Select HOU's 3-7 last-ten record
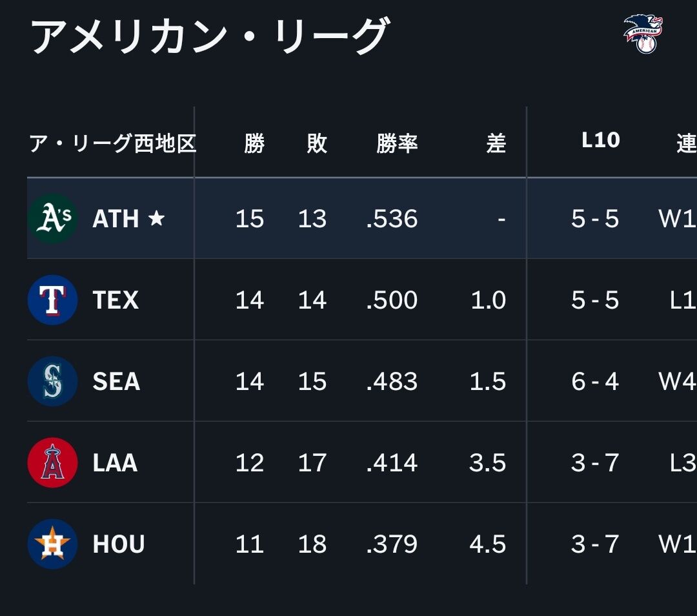697x616 pixels. click(594, 544)
